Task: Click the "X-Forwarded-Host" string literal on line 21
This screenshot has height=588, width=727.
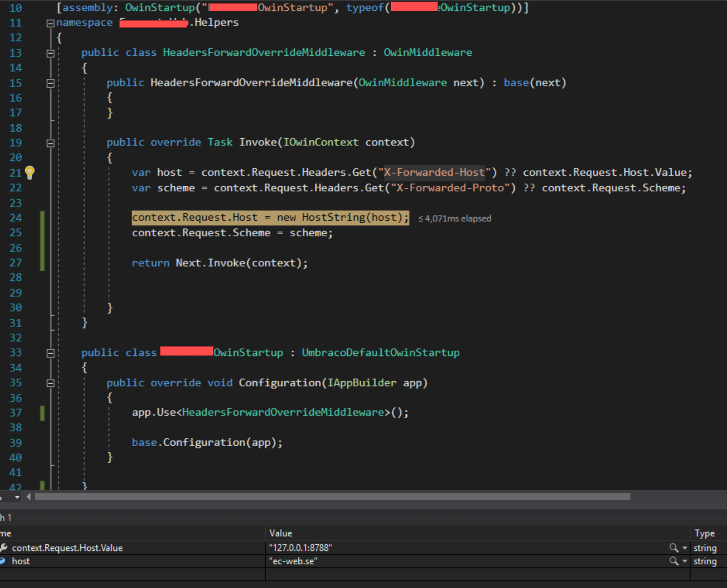Action: click(x=434, y=173)
